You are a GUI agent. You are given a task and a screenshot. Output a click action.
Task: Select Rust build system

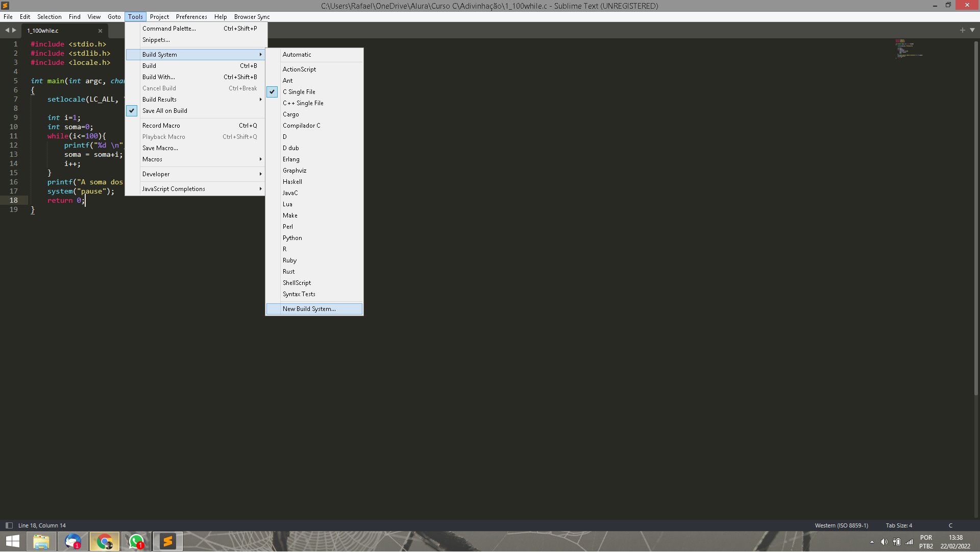[314, 272]
